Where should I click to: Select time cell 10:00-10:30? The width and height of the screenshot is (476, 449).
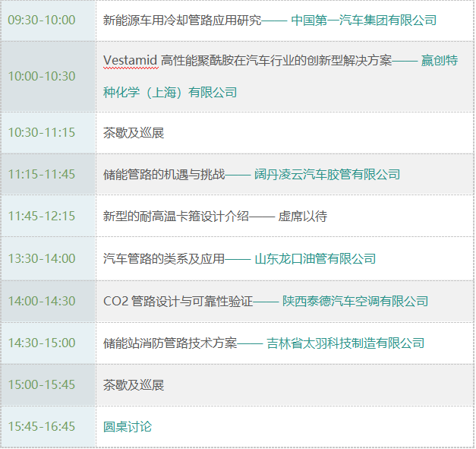pyautogui.click(x=49, y=76)
